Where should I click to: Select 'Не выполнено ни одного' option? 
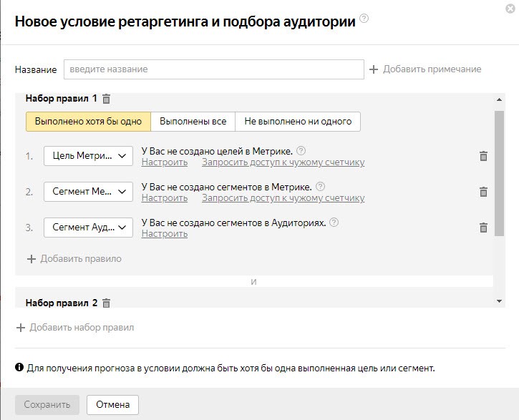click(x=298, y=122)
